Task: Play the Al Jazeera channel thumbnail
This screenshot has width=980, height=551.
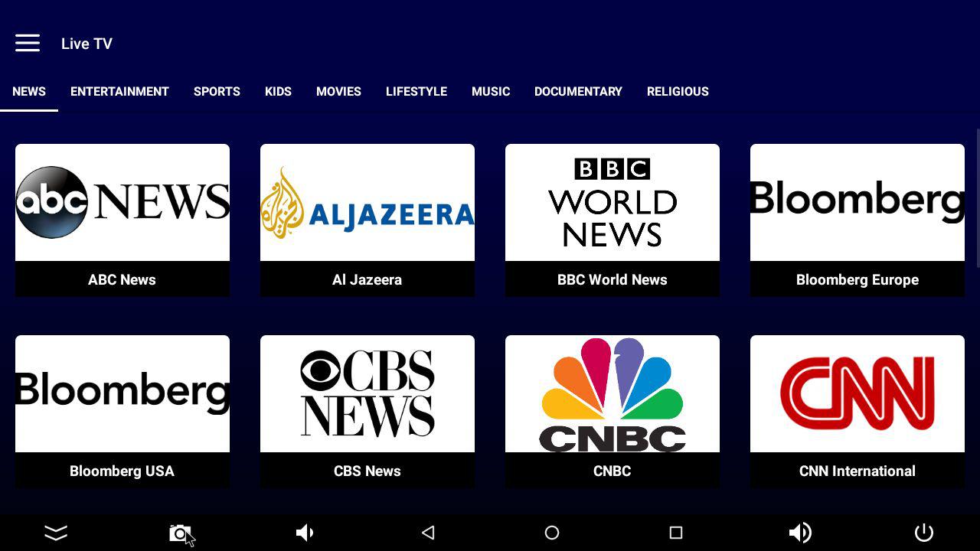Action: click(x=367, y=202)
